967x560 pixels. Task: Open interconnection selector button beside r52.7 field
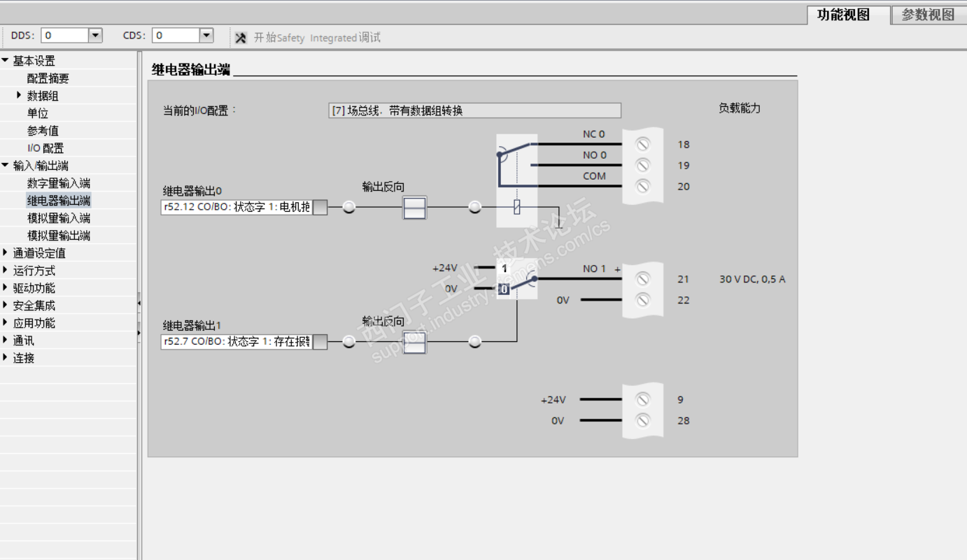320,342
